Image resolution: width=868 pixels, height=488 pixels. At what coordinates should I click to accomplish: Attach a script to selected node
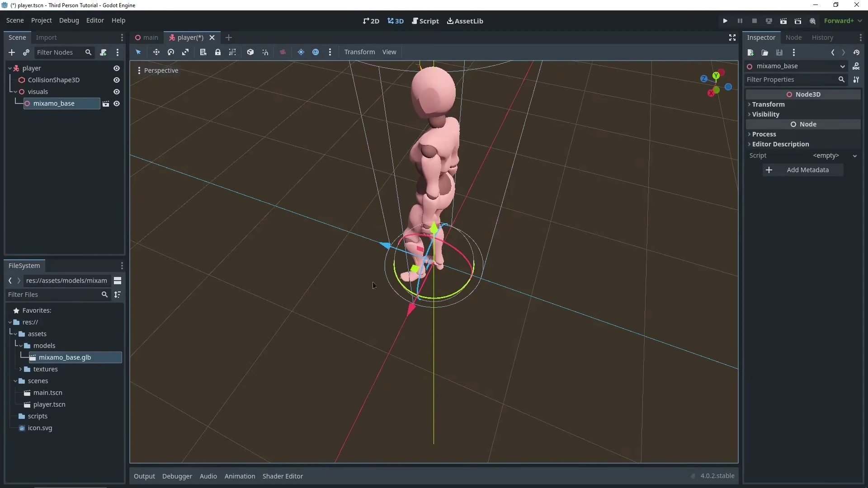pos(104,52)
